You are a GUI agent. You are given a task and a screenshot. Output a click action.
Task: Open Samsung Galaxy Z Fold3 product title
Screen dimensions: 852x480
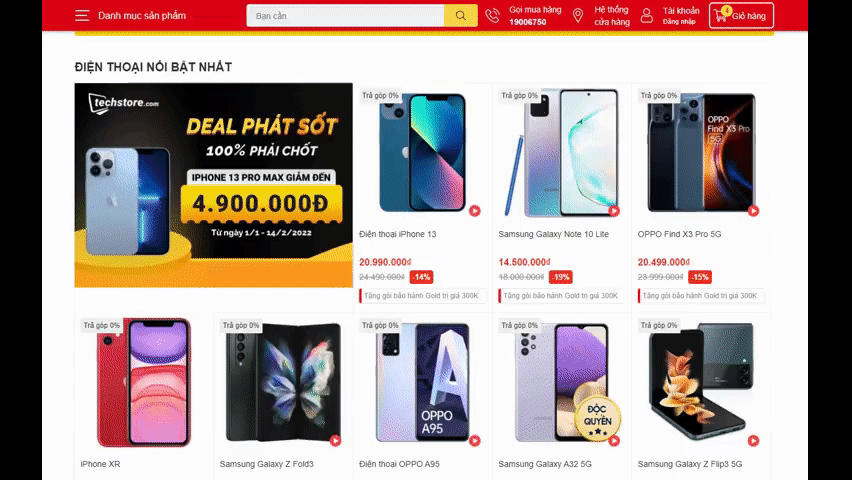(267, 464)
